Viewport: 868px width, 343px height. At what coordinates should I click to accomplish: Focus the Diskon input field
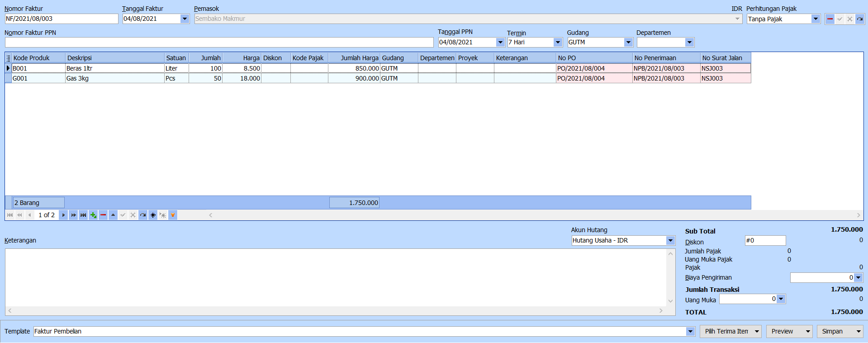coord(765,240)
